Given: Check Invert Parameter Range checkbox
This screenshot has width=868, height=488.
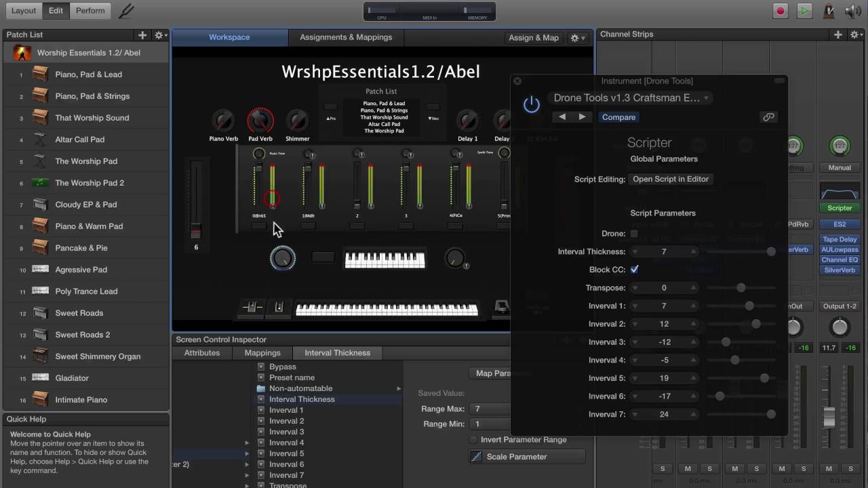Looking at the screenshot, I should point(473,439).
